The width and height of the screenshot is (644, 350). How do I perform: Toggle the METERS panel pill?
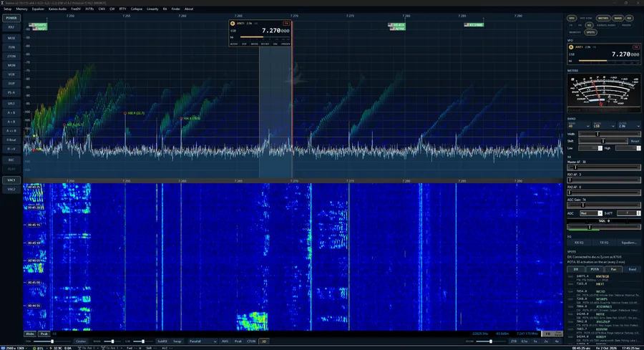(x=603, y=18)
